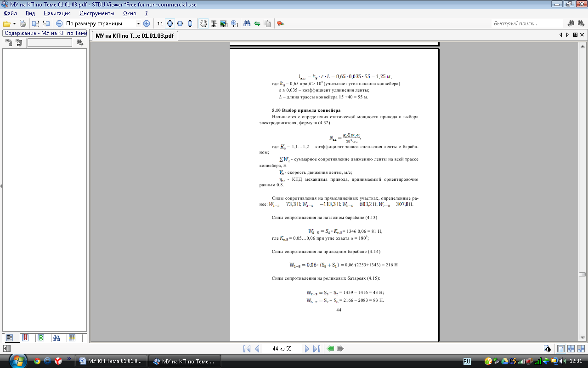Open the Окно menu

click(130, 13)
